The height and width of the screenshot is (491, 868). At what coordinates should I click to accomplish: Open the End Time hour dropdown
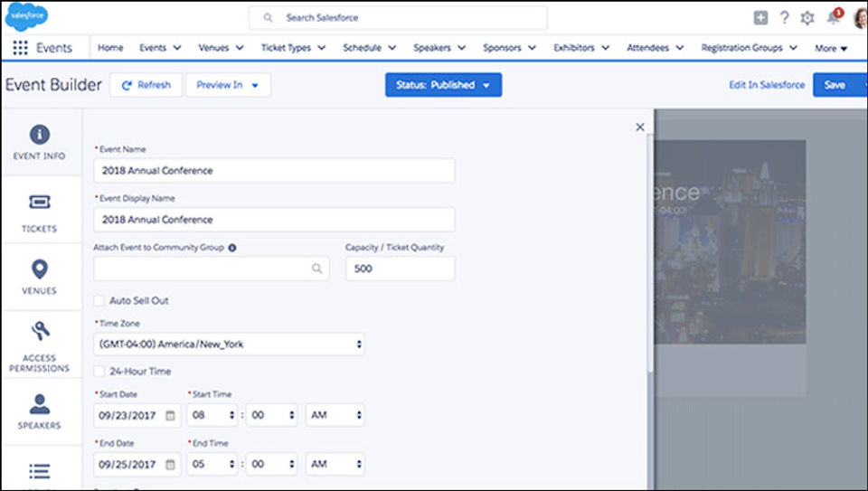tap(212, 464)
